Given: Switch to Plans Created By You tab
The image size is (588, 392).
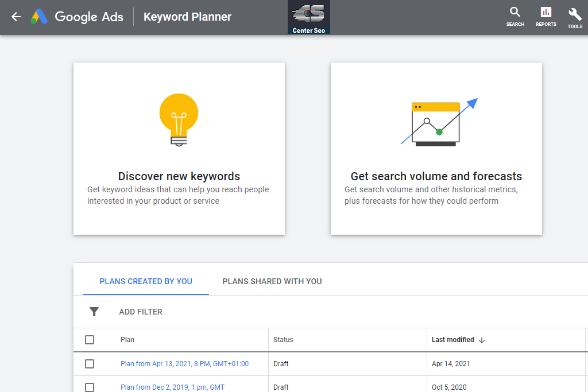Looking at the screenshot, I should (146, 281).
